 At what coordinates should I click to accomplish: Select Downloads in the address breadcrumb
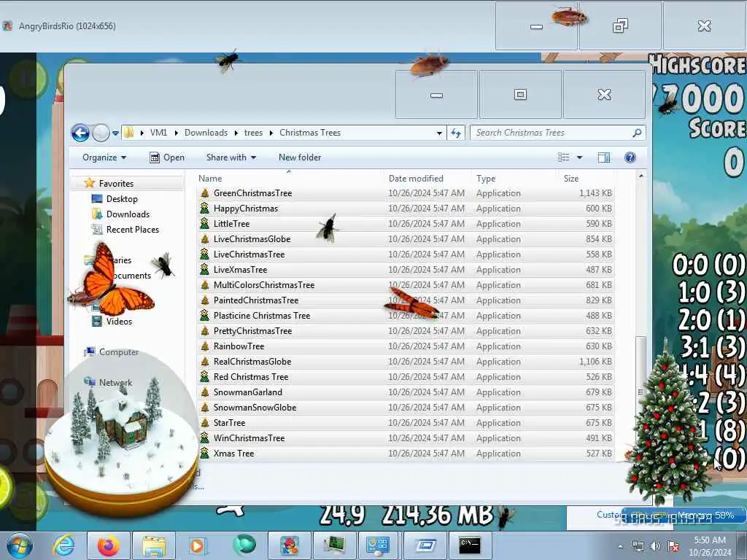tap(206, 133)
